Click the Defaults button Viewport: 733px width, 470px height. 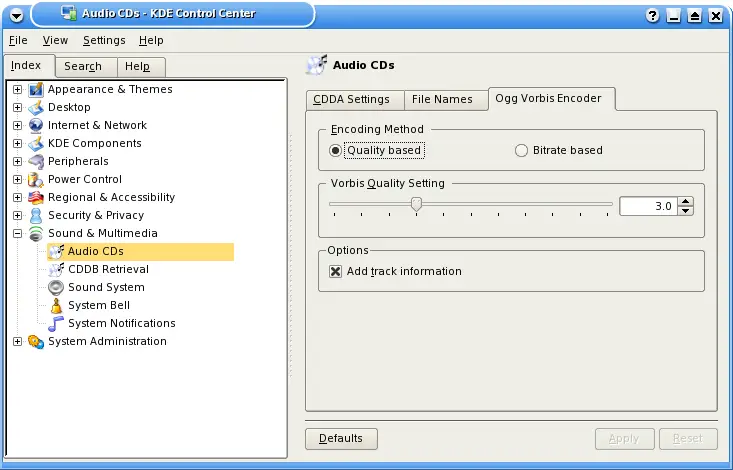click(x=341, y=438)
